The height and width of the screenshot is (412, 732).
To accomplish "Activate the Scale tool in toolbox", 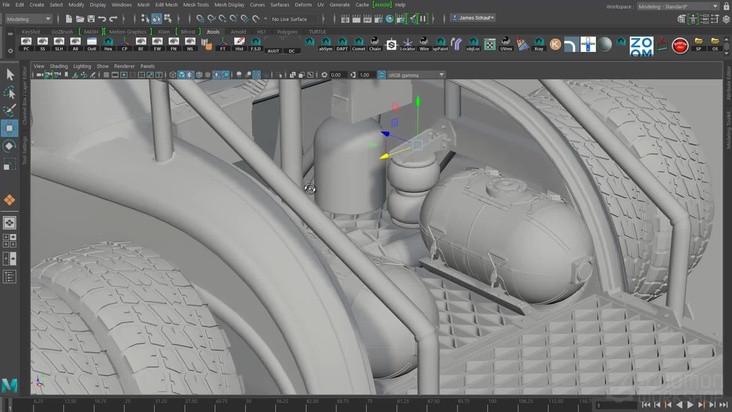I will click(x=10, y=164).
